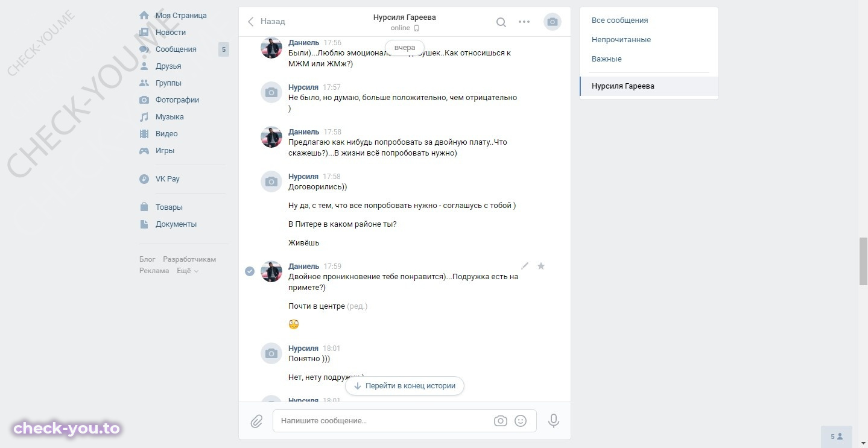This screenshot has width=868, height=448.
Task: Open Моя Страница home icon
Action: pos(144,15)
